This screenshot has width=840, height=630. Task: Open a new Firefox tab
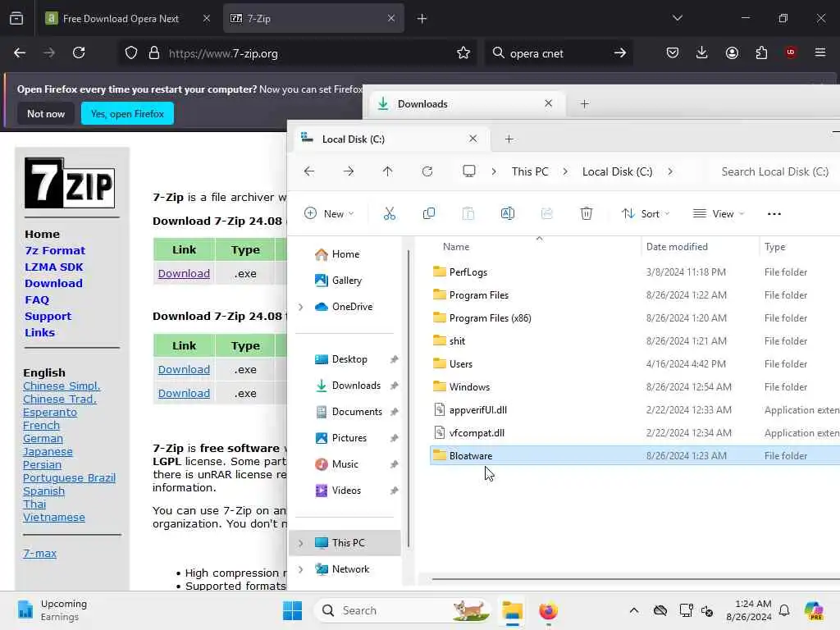422,18
